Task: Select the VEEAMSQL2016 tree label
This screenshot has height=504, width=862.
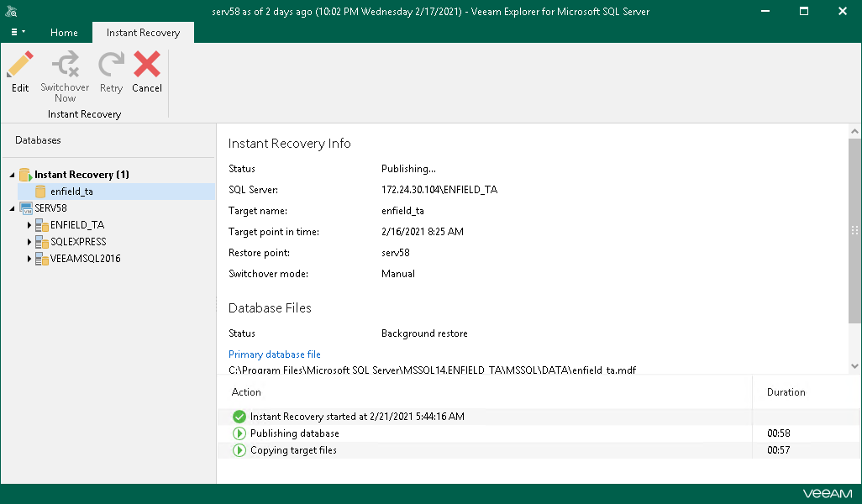Action: [85, 259]
